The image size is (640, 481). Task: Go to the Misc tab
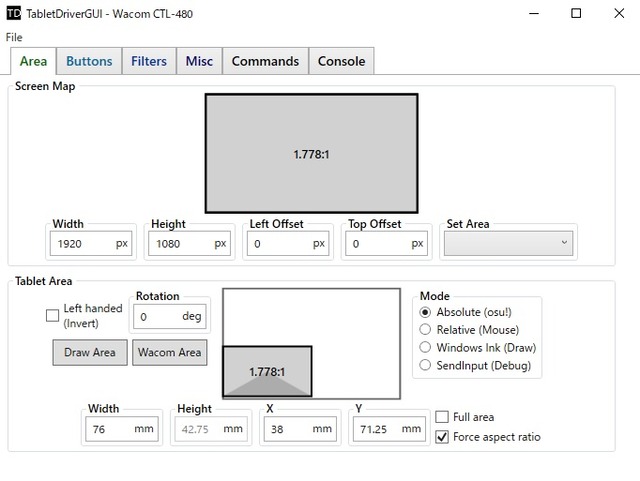[199, 61]
